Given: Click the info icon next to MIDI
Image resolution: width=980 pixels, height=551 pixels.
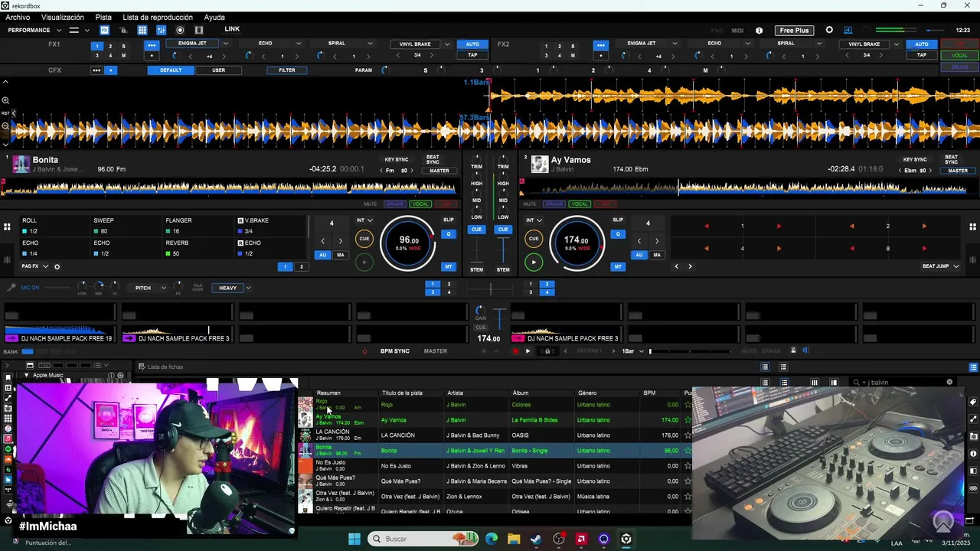Looking at the screenshot, I should [759, 31].
